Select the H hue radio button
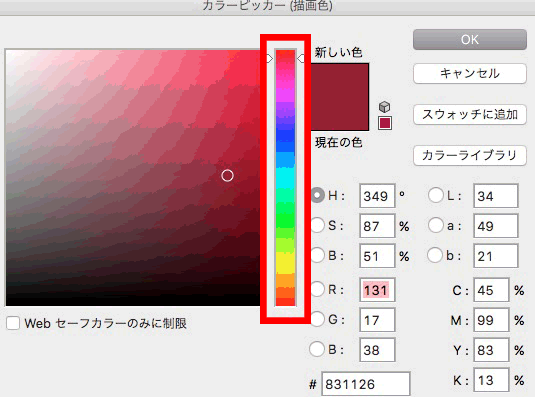 [318, 195]
